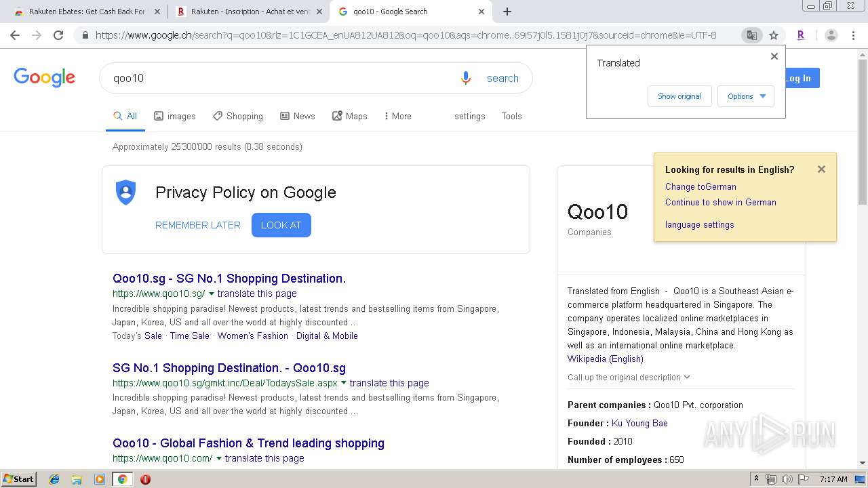
Task: Dismiss the 'Looking for results in English?' notice
Action: [821, 169]
